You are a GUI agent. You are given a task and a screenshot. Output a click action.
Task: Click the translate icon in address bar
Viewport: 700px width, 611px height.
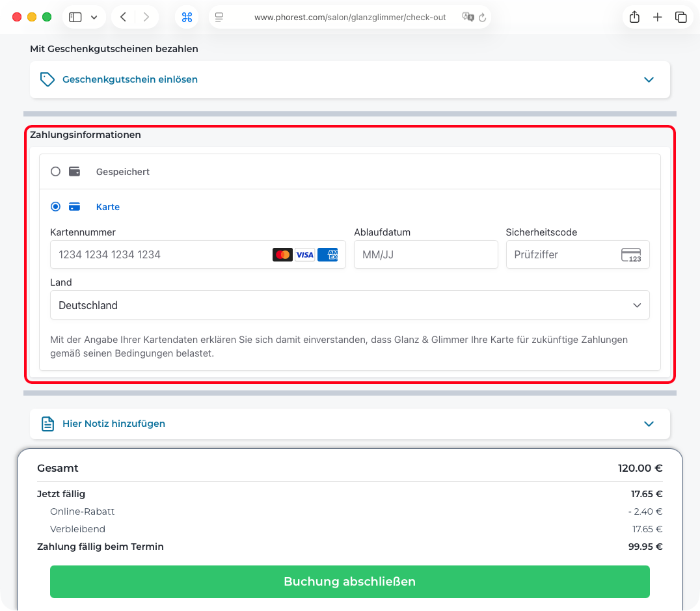point(467,18)
